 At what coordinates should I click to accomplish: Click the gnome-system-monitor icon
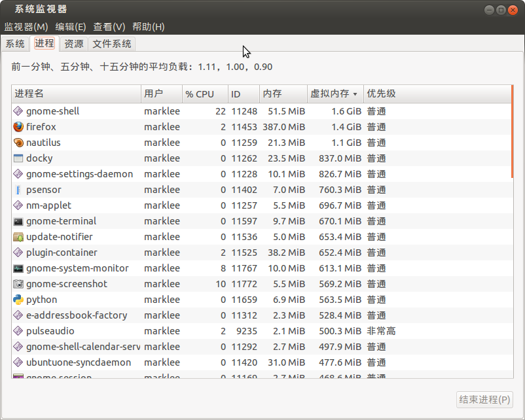[x=18, y=268]
